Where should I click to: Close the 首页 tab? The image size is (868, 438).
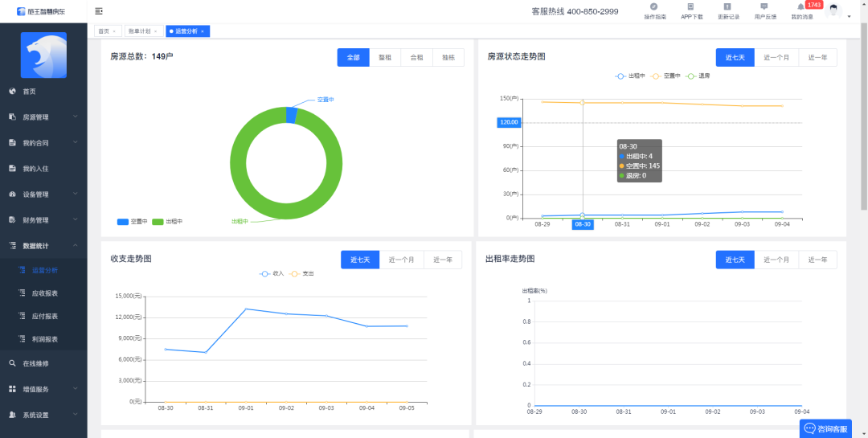click(x=114, y=31)
